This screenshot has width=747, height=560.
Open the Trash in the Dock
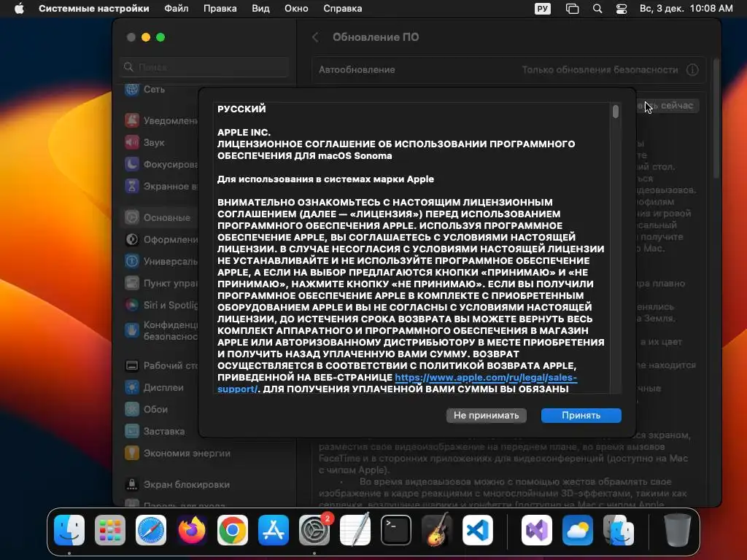678,530
